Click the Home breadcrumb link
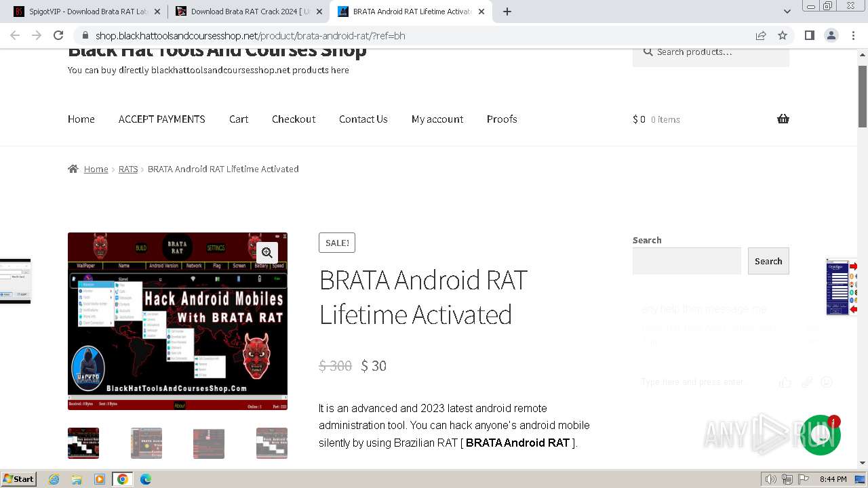 pos(96,169)
